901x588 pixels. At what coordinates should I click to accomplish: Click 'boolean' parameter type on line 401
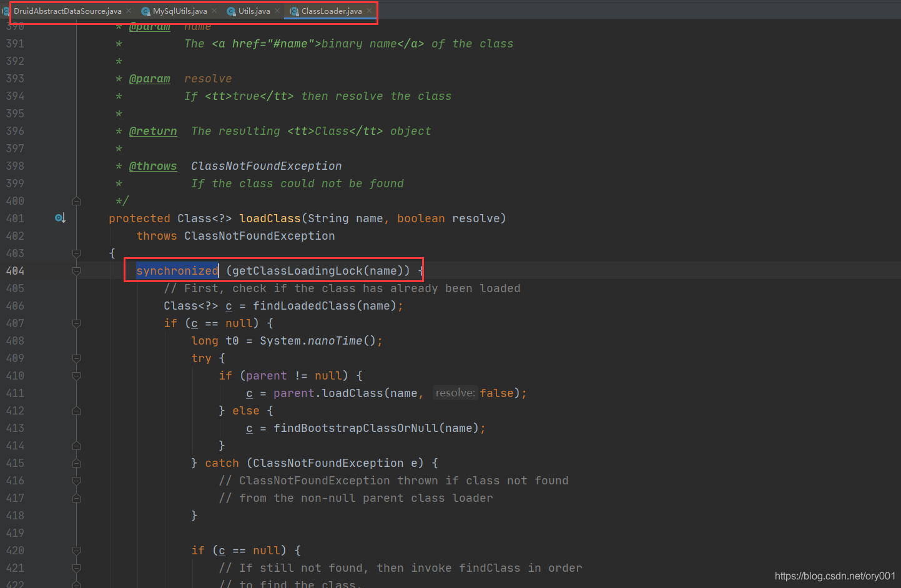tap(421, 218)
